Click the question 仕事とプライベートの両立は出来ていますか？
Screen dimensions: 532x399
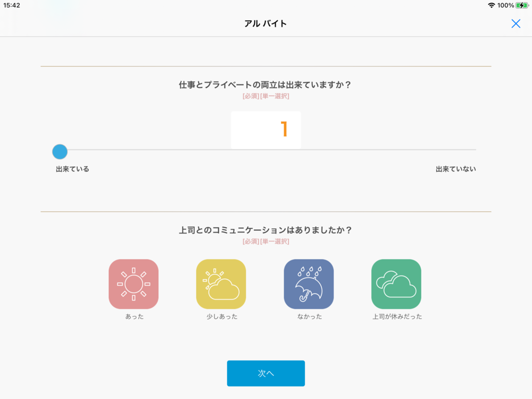coord(265,85)
